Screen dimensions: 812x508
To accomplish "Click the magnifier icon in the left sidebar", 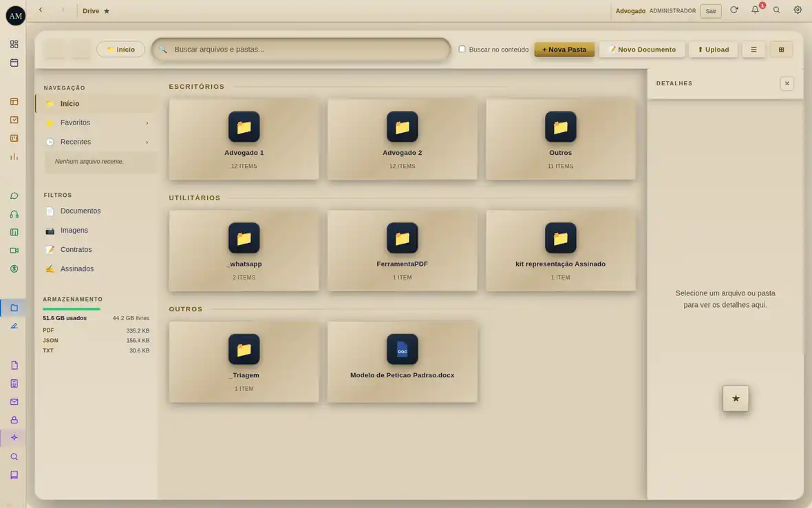I will [14, 457].
